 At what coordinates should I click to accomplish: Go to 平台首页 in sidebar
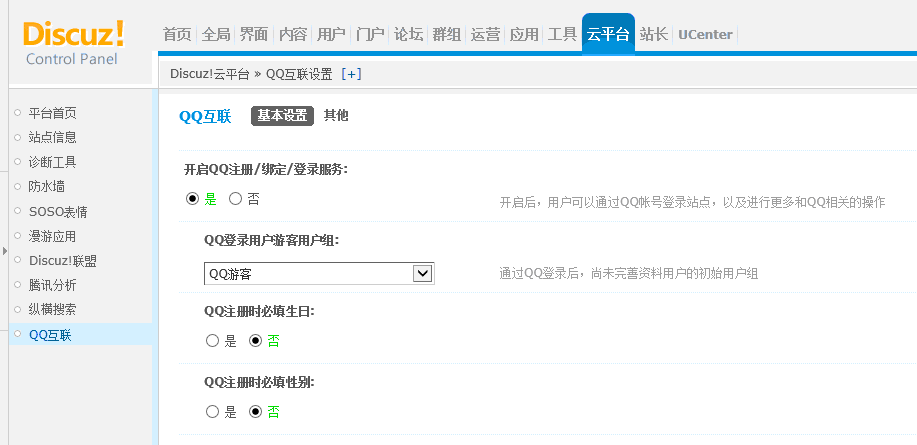(x=53, y=113)
